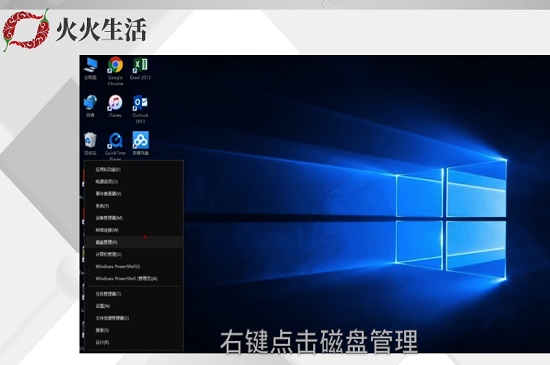Select the Network (网络) desktop icon
Image resolution: width=550 pixels, height=365 pixels.
90,106
